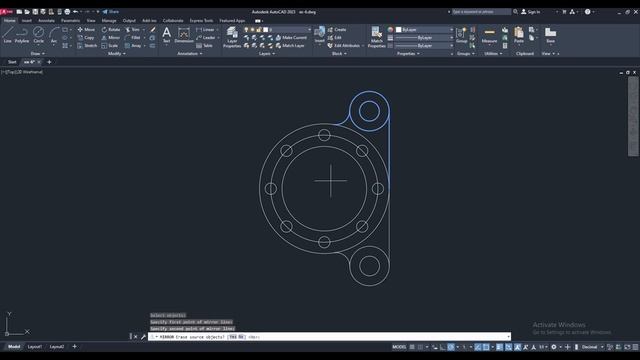Screen dimensions: 640x360
Task: Click the Share button
Action: [x=111, y=11]
